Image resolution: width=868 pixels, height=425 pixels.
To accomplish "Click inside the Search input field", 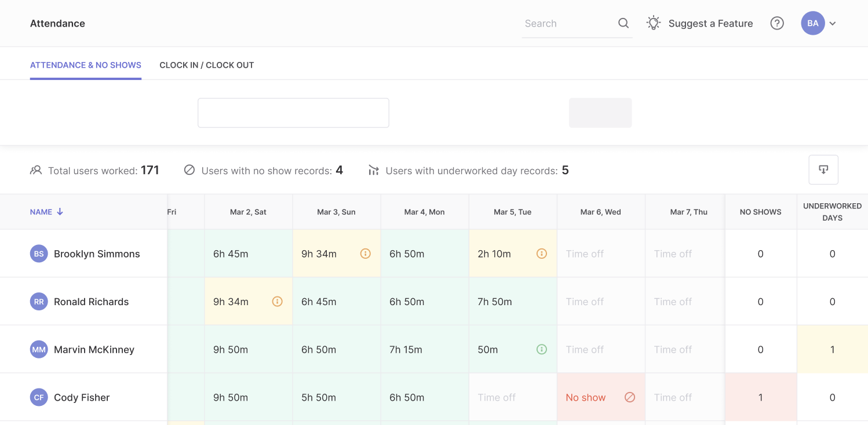I will 565,23.
